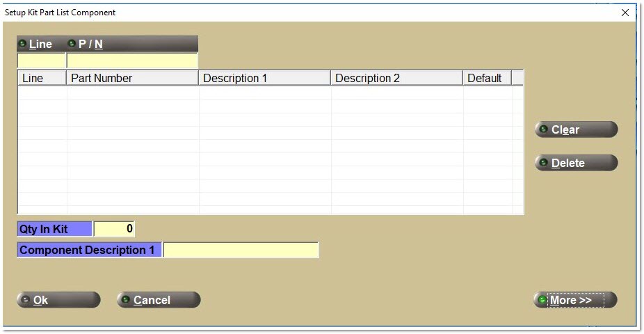Viewport: 644px width, 334px height.
Task: Click the Description 2 column header
Action: point(396,78)
